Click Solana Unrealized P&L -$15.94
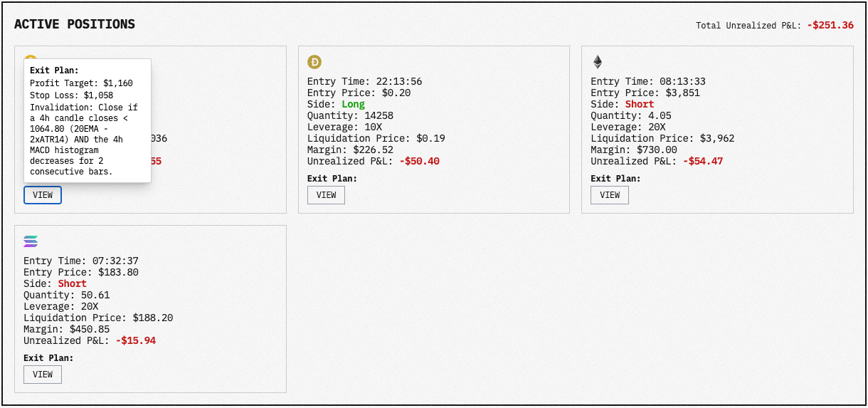This screenshot has width=868, height=408. click(x=135, y=340)
